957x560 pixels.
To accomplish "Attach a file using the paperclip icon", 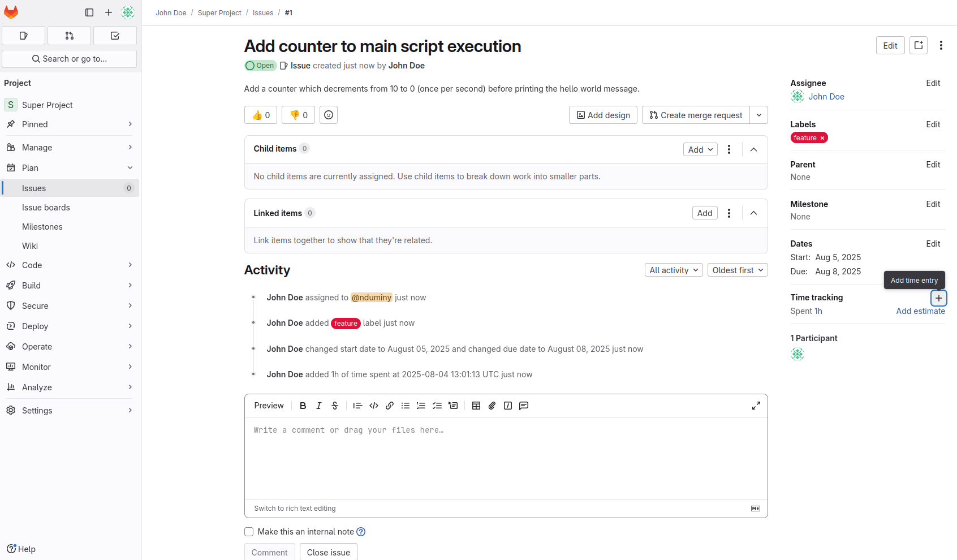I will 492,406.
